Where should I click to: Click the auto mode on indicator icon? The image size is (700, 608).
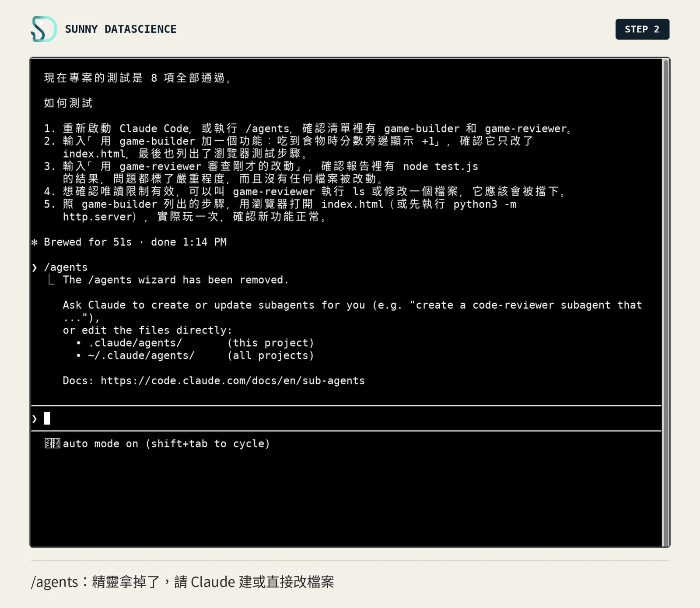(x=52, y=444)
